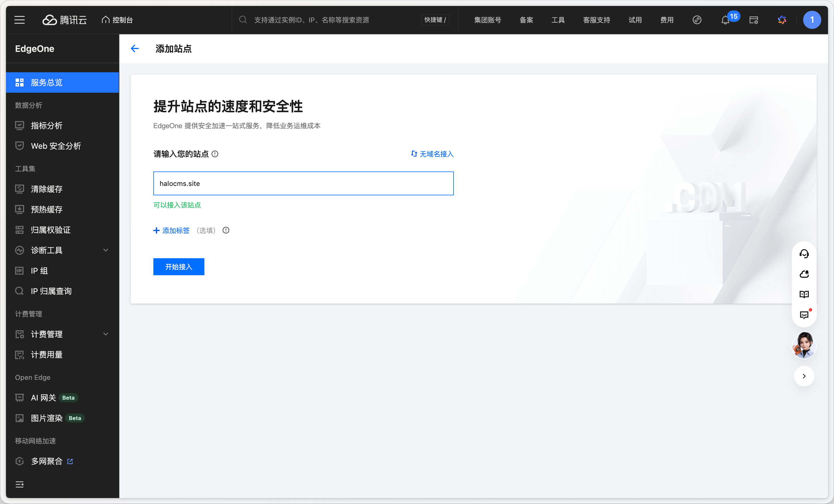
Task: Open the notification bell with 15 badge
Action: (725, 20)
